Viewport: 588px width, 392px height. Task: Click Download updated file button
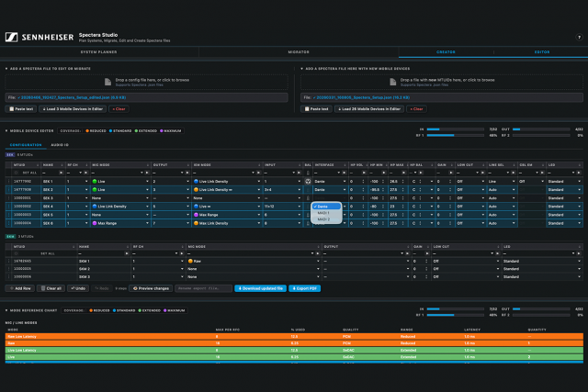pos(261,288)
